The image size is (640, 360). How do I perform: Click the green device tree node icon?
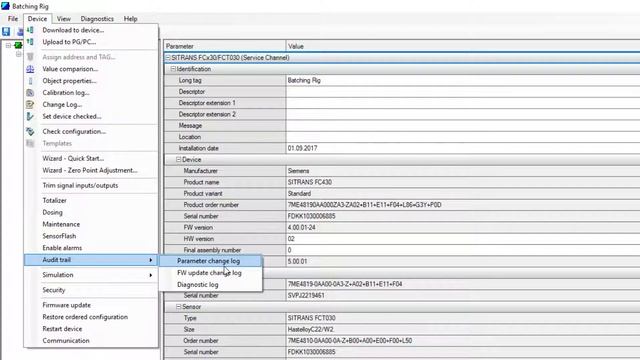pyautogui.click(x=18, y=45)
